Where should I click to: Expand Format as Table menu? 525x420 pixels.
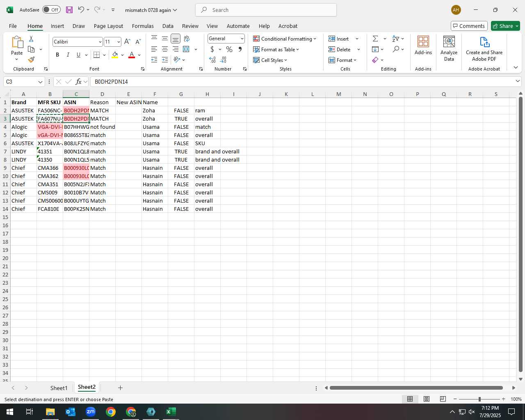click(x=276, y=49)
